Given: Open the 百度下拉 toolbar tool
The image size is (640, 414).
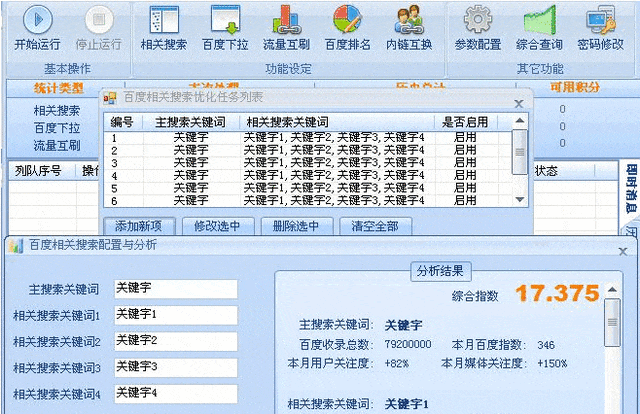Looking at the screenshot, I should [226, 21].
